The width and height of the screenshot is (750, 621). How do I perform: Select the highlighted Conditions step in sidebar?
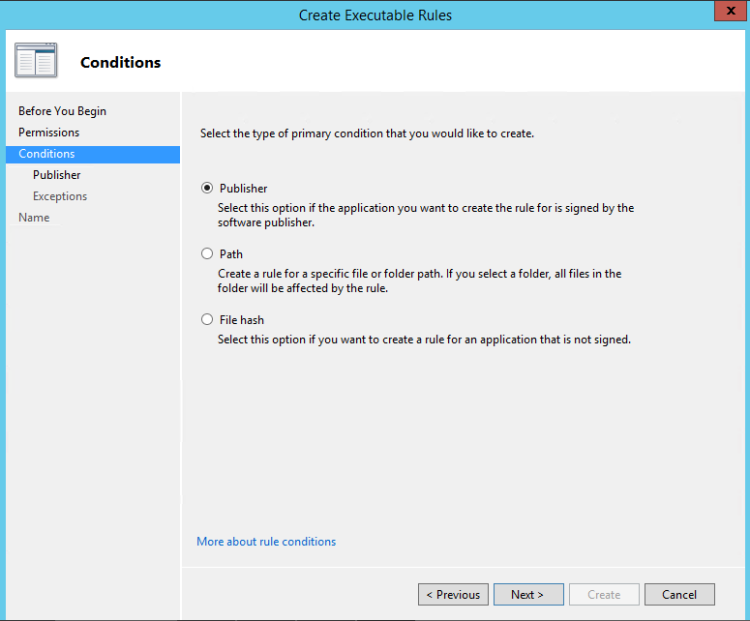tap(47, 154)
